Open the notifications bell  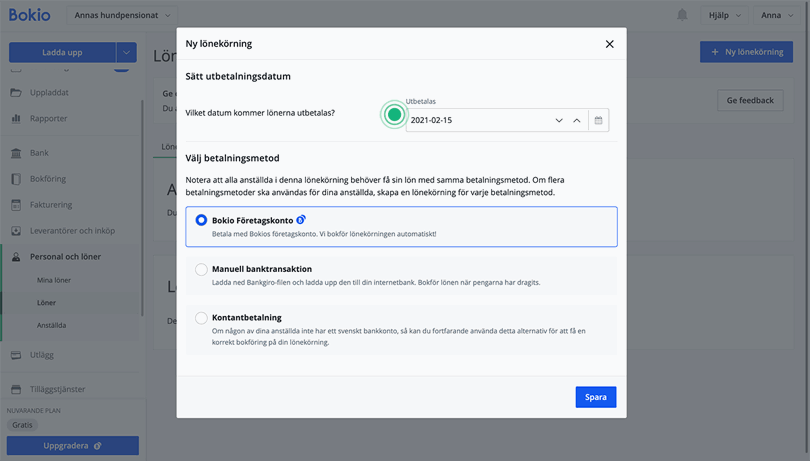(x=682, y=15)
